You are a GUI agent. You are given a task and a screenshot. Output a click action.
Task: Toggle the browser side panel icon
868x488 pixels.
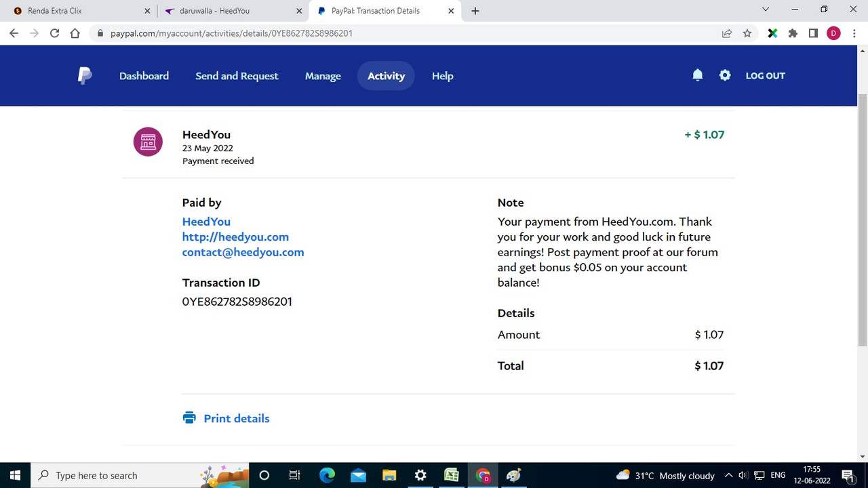click(x=813, y=33)
